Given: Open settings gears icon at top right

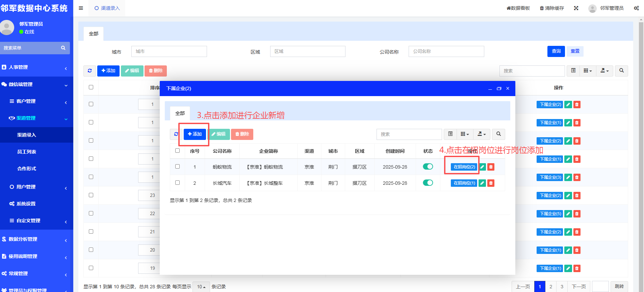Looking at the screenshot, I should pyautogui.click(x=636, y=8).
